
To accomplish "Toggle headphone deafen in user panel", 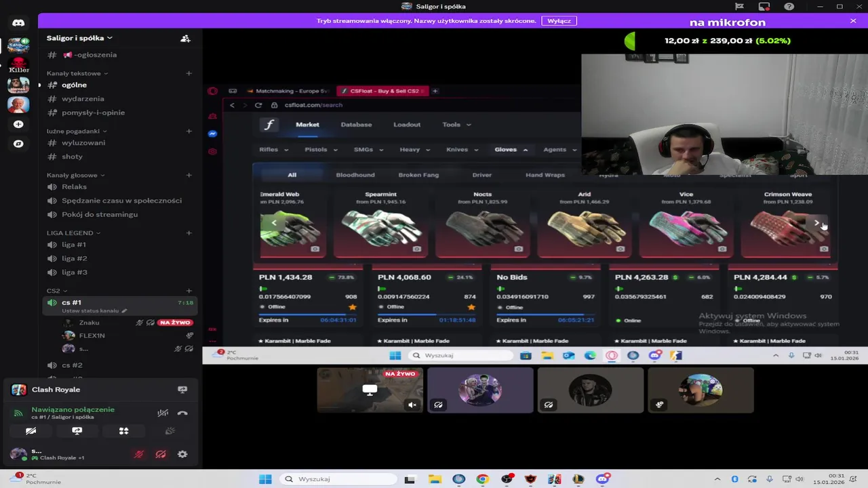I will click(x=161, y=455).
